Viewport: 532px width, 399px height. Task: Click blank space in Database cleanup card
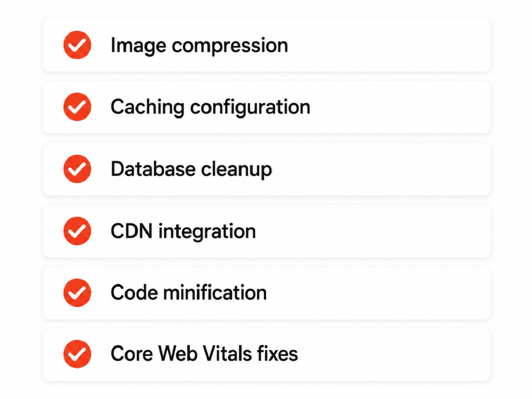click(x=380, y=169)
